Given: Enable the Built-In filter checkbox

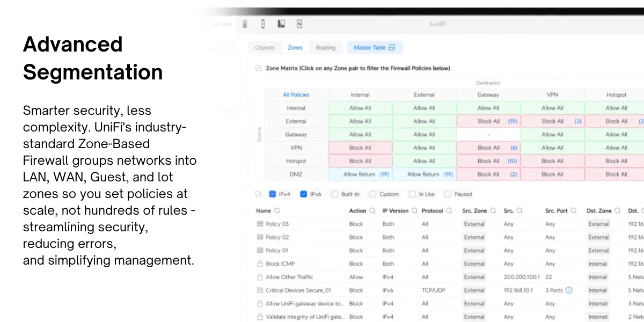Looking at the screenshot, I should (x=335, y=194).
